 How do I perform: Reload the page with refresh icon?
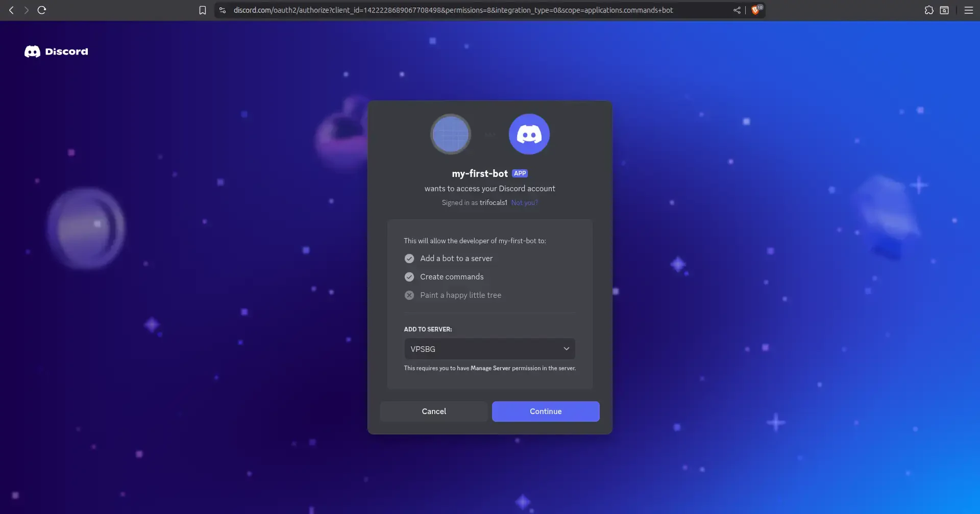42,10
